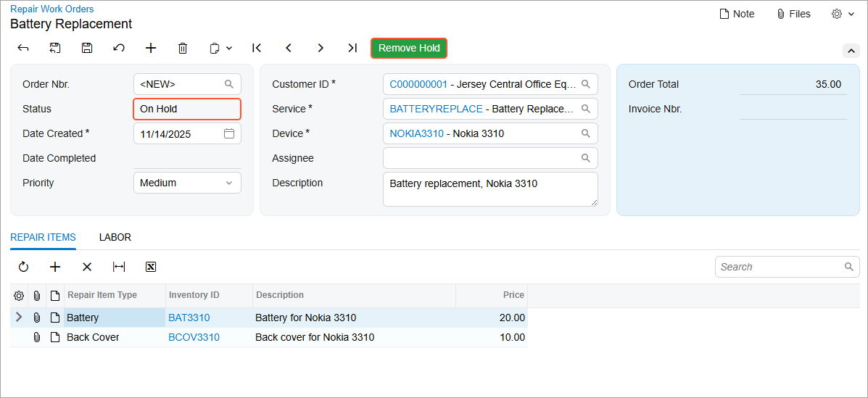This screenshot has height=398, width=868.
Task: Sort by Inventory ID column header
Action: point(210,296)
